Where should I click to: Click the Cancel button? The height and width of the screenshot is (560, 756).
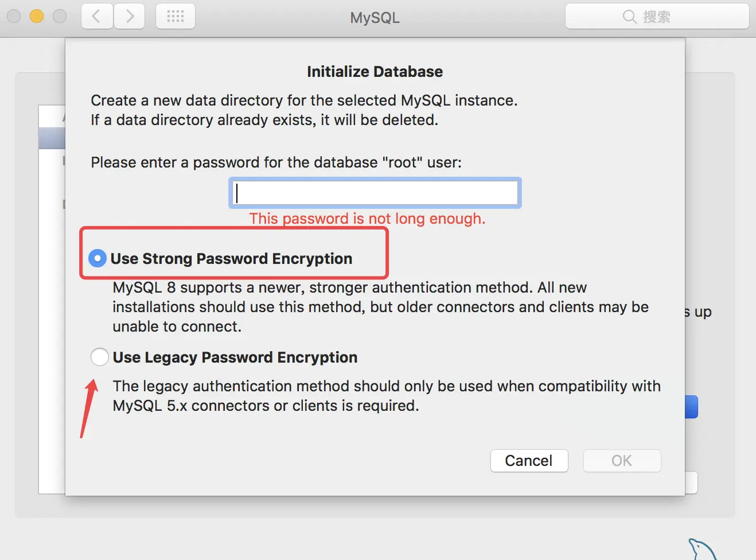tap(529, 461)
